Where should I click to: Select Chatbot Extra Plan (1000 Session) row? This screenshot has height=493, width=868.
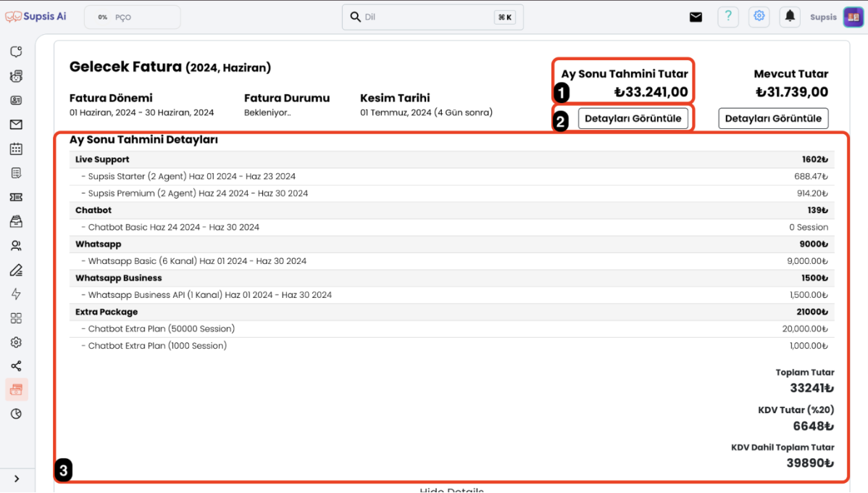click(x=451, y=346)
